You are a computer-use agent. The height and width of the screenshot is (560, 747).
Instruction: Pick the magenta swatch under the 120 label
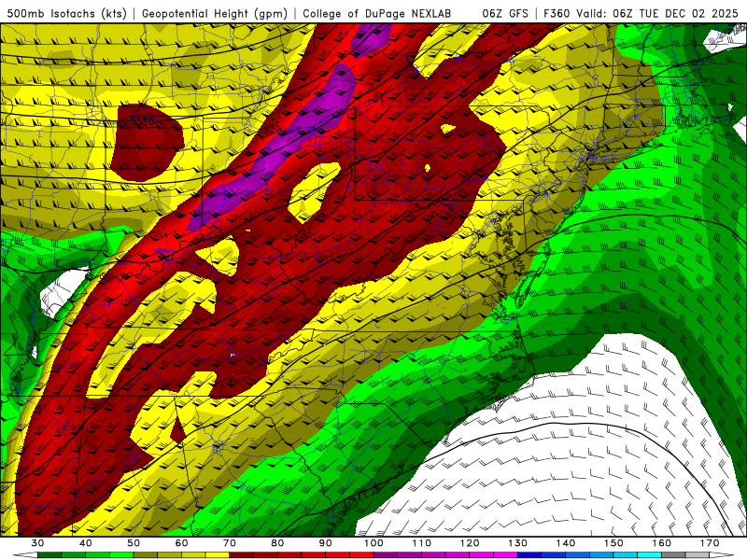click(482, 555)
